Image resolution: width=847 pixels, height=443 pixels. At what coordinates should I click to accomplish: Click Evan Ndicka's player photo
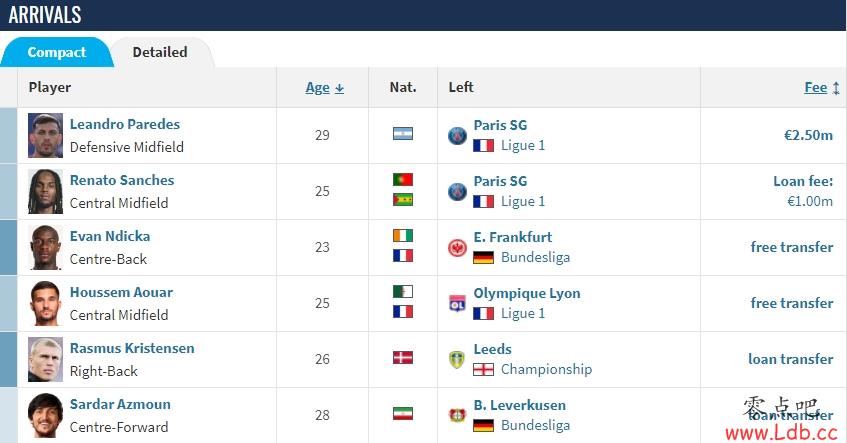coord(45,248)
